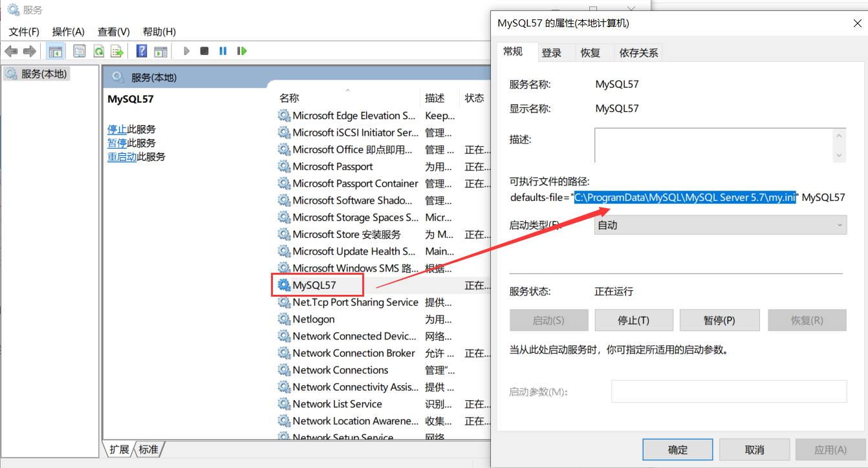Click the 取消 button
This screenshot has height=468, width=868.
coord(755,450)
